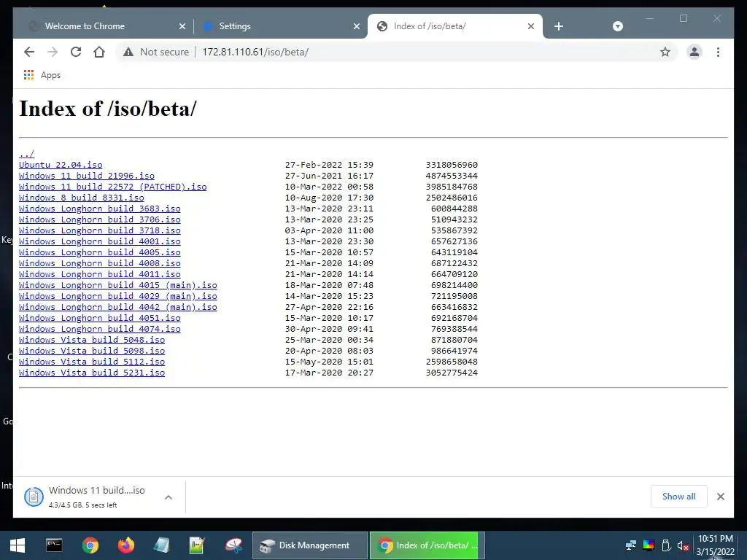
Task: Click Windows_Longhorn_build_3706.iso
Action: tap(99, 219)
